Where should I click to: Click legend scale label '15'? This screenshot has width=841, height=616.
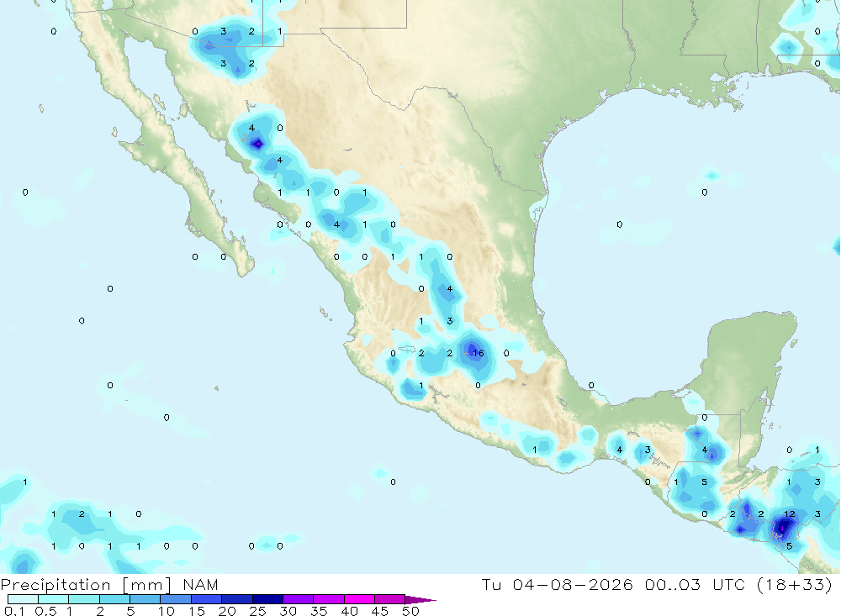click(197, 611)
